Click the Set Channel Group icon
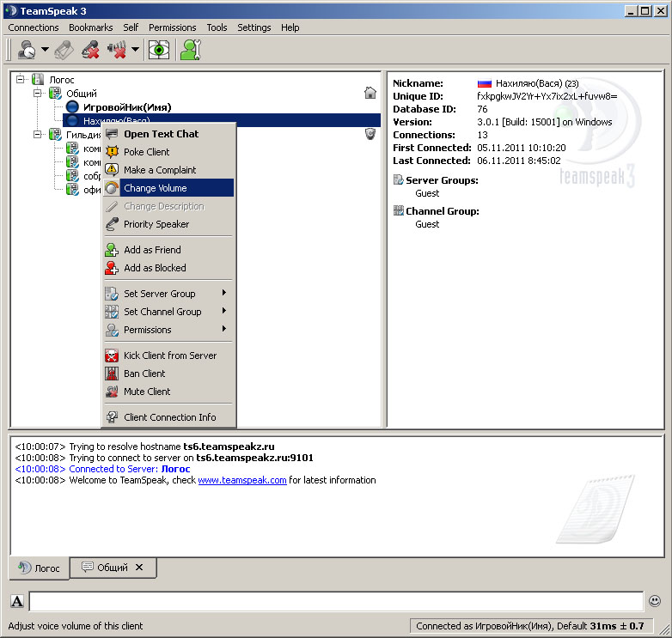Screen dimensions: 672x638 [x=112, y=312]
